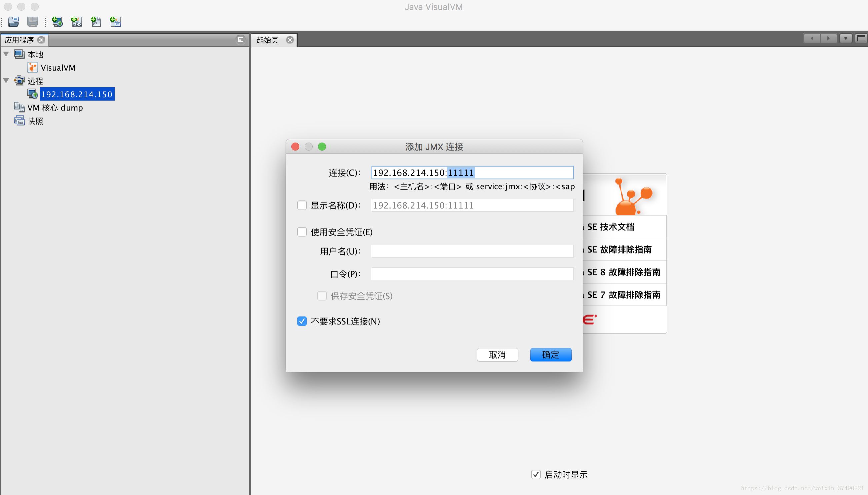Maximize the editor window with corner icon

tap(861, 38)
